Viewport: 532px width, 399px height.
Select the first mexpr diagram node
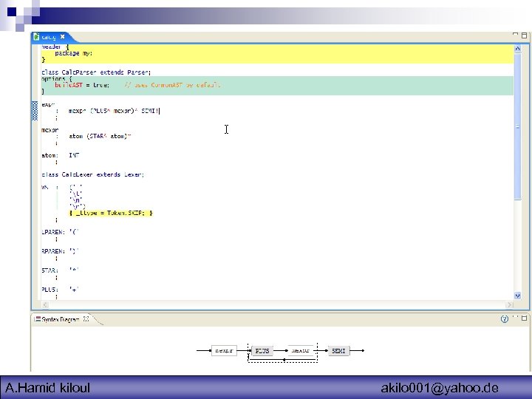pos(224,350)
